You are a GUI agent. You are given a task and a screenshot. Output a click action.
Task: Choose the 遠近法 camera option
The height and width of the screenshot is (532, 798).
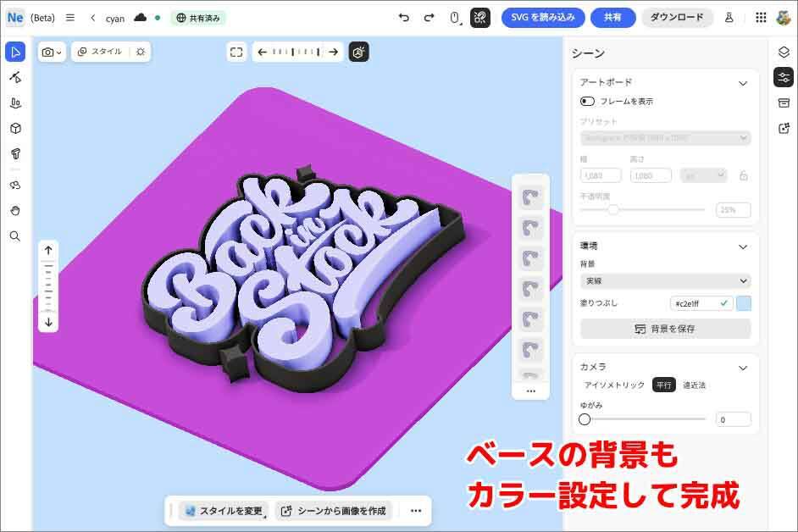tap(695, 385)
